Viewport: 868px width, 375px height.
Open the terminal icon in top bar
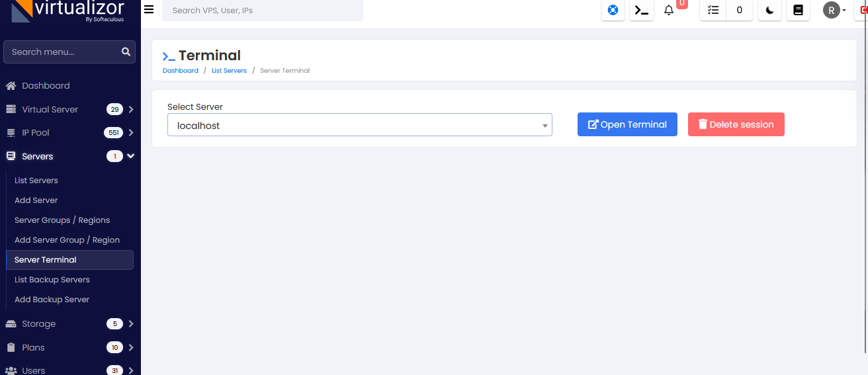641,11
